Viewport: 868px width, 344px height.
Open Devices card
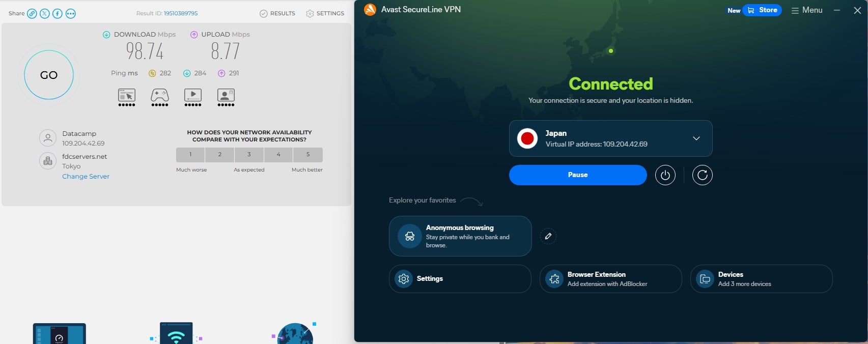coord(761,279)
